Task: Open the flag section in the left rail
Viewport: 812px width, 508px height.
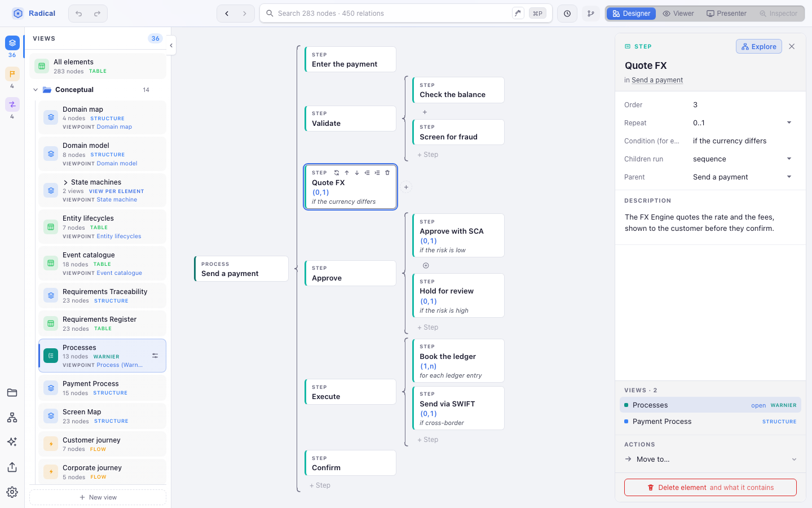Action: (x=12, y=74)
